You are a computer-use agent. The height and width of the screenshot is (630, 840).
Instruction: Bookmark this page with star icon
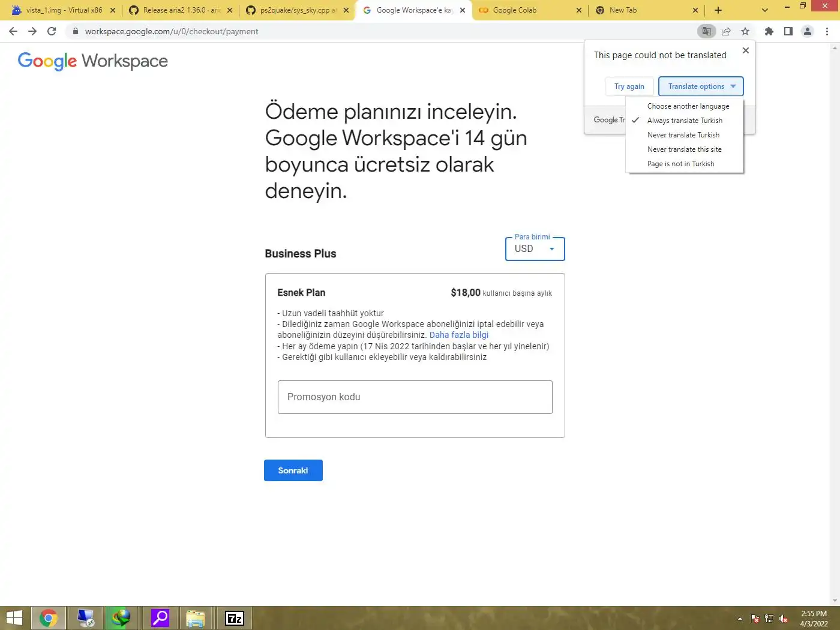tap(745, 31)
